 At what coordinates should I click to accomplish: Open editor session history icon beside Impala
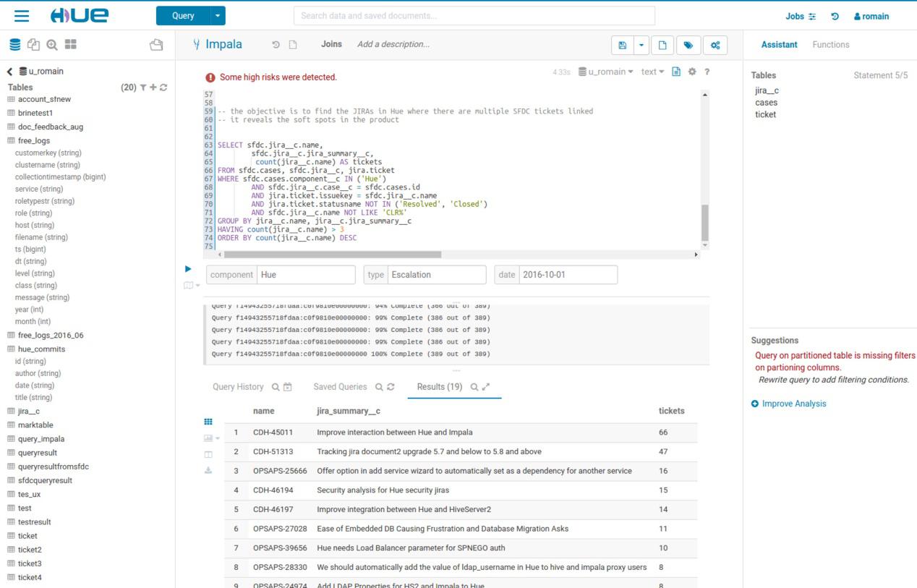[276, 45]
